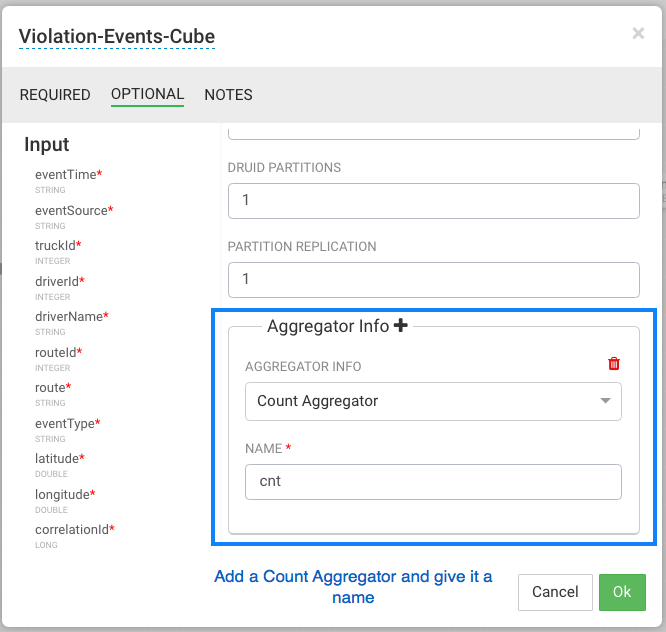Select the longitude input field entry
The width and height of the screenshot is (666, 632).
click(65, 495)
